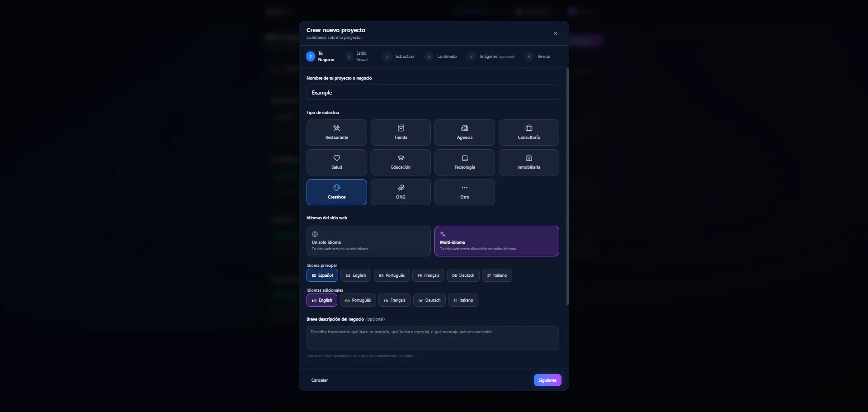
Task: Click the project name input field
Action: tap(432, 93)
